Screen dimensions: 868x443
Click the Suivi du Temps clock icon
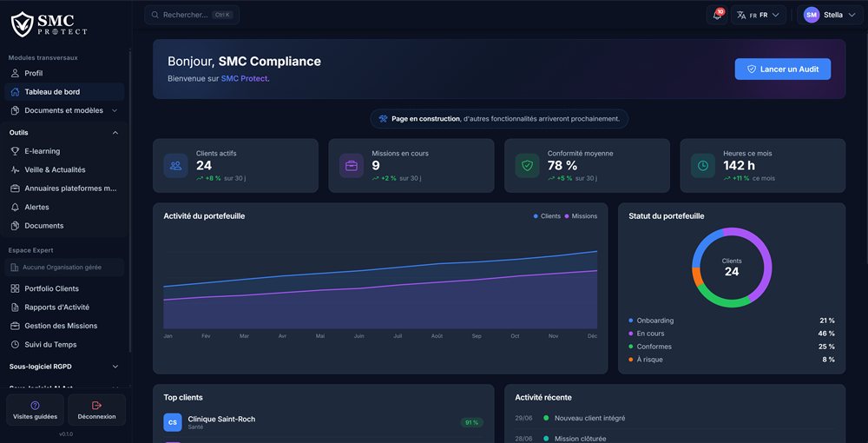click(x=15, y=345)
